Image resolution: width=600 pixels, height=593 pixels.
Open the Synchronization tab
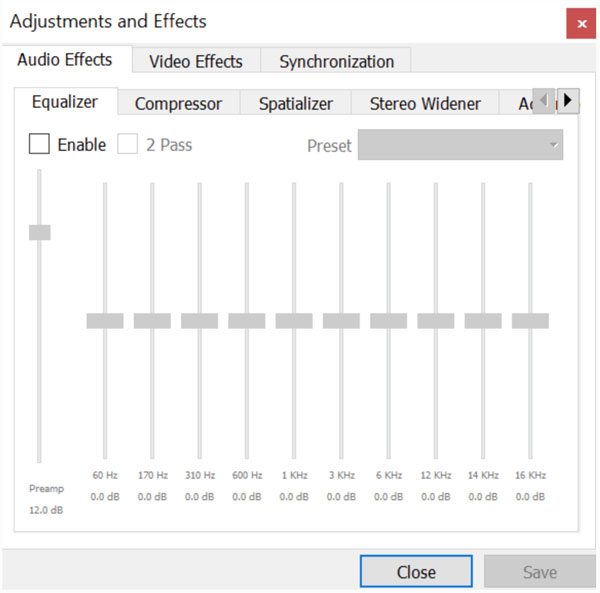coord(336,61)
